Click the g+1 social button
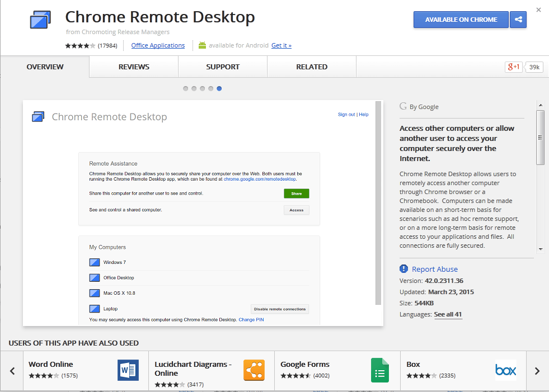Viewport: 549px width, 392px height. point(513,67)
